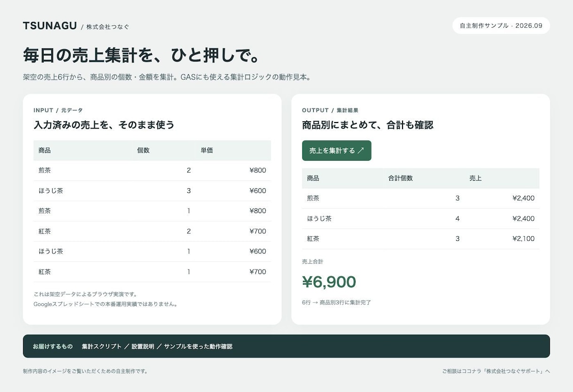Click quantity 4 in the output ほうじ茶 row

(457, 218)
